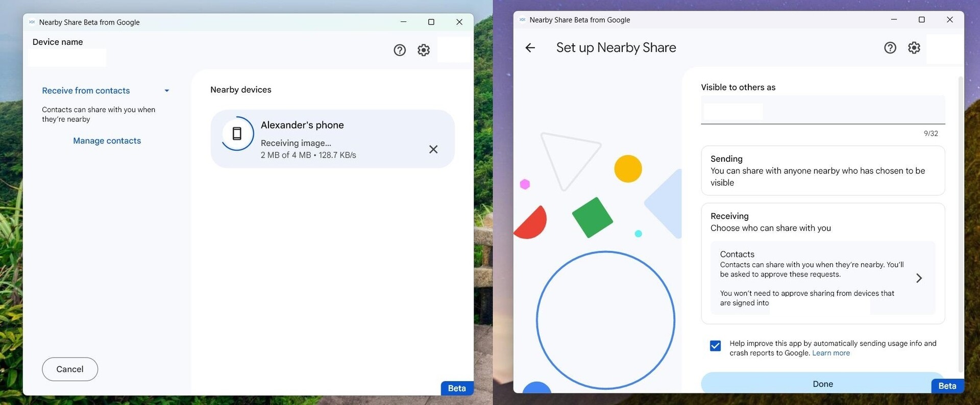Screen dimensions: 980x405
Task: Click the Beta badge in the Device name window
Action: point(457,388)
